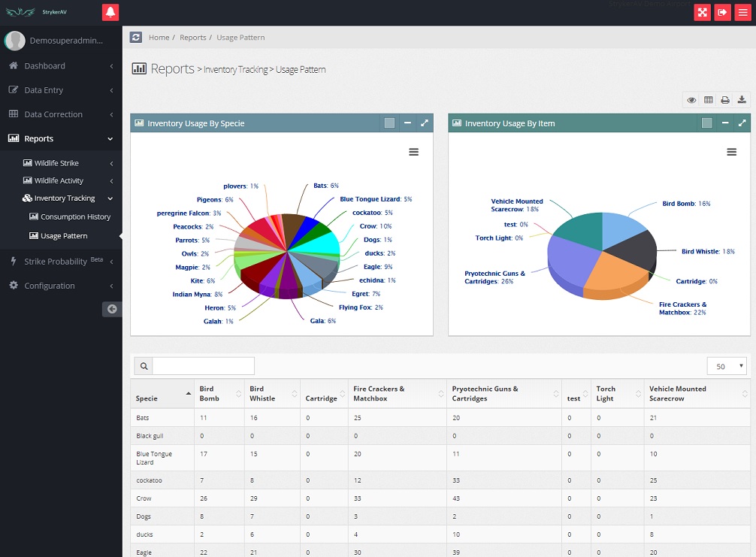Click the table search input field
This screenshot has width=756, height=557.
203,366
